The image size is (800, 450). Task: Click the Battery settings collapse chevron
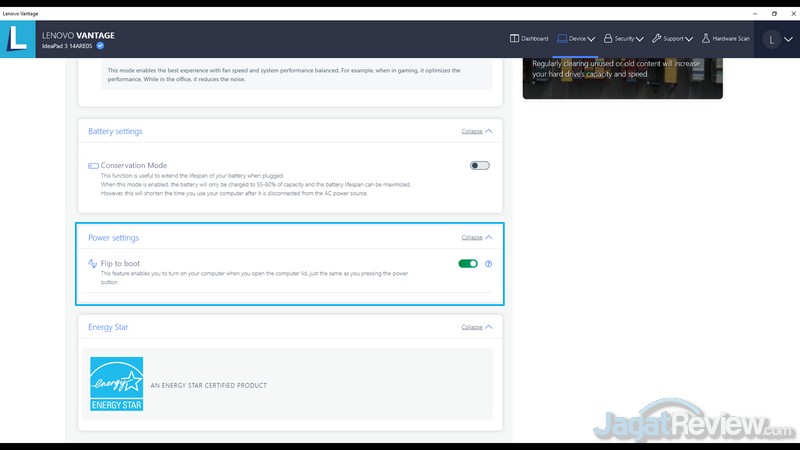click(x=489, y=131)
